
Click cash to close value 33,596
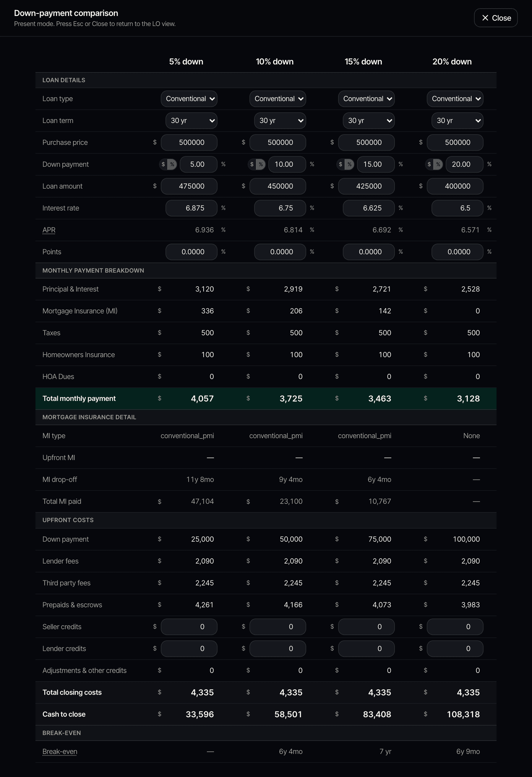[x=200, y=715]
